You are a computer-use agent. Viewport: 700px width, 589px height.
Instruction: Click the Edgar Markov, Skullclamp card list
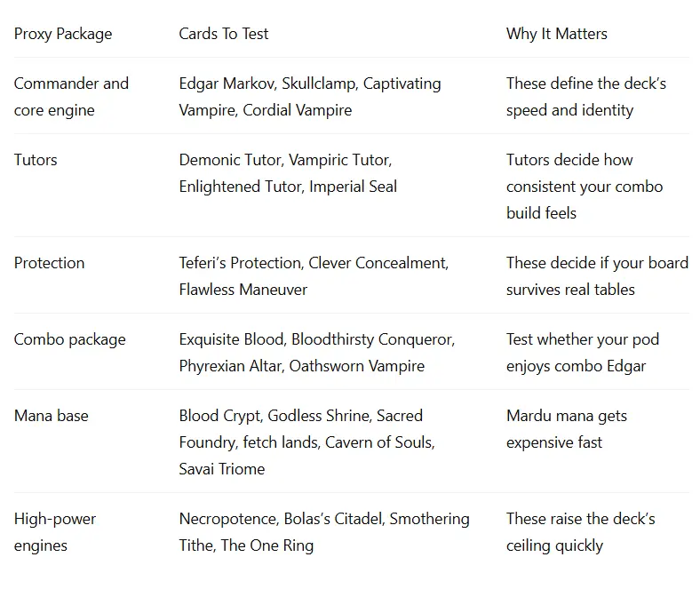coord(310,97)
